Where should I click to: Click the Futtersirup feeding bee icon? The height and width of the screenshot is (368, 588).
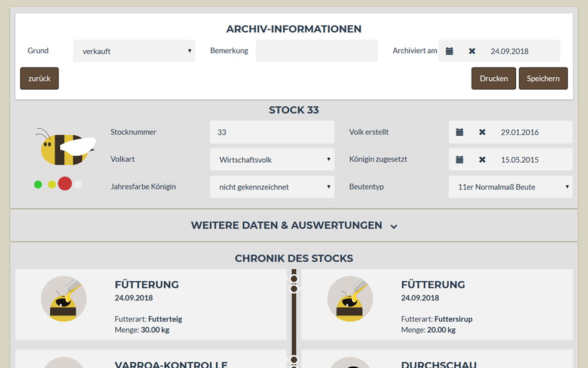click(x=350, y=299)
